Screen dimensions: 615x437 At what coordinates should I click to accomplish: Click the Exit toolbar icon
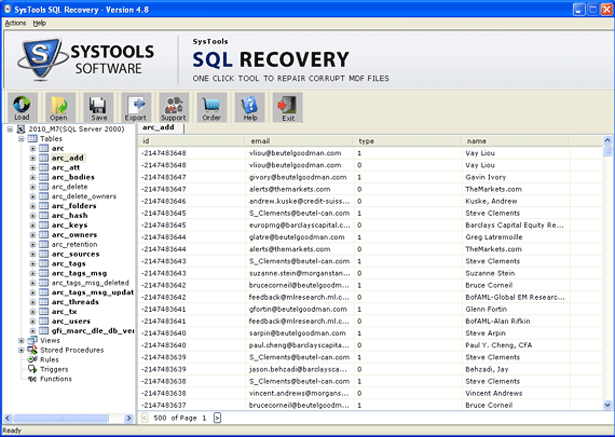coord(287,108)
